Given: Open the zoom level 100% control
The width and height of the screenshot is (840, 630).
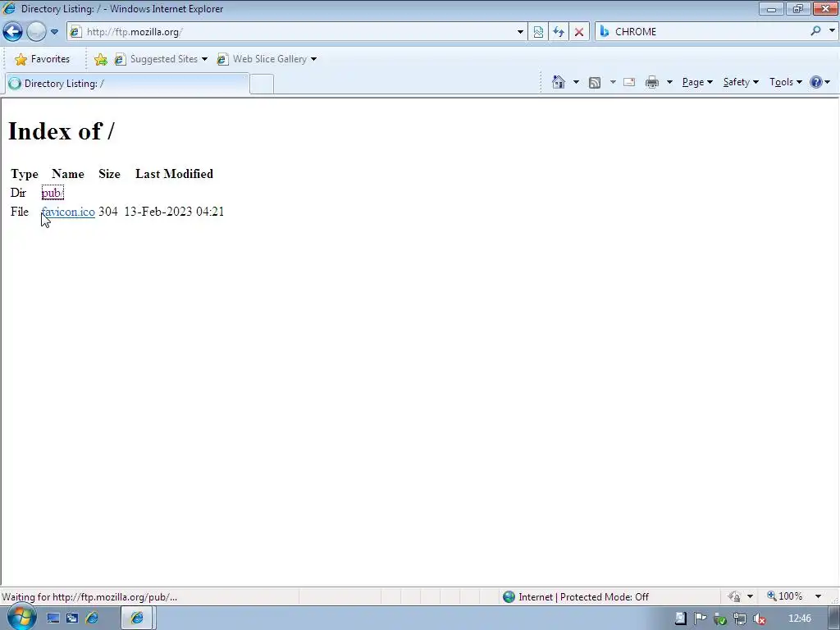Looking at the screenshot, I should tap(785, 596).
